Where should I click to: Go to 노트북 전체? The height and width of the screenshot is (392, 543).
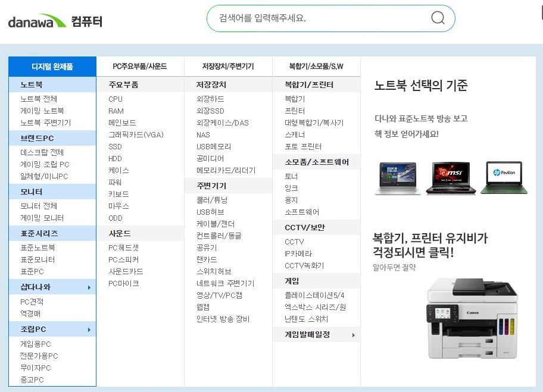pyautogui.click(x=39, y=99)
